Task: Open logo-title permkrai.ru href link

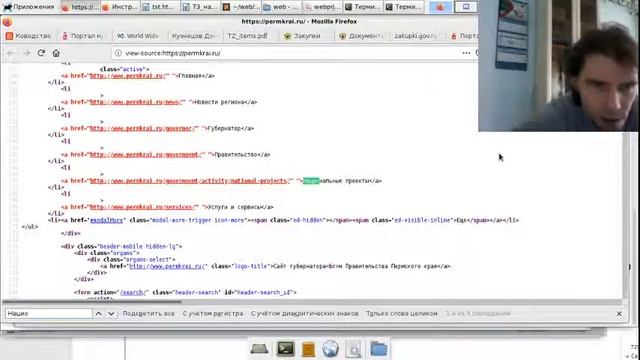Action: 168,266
